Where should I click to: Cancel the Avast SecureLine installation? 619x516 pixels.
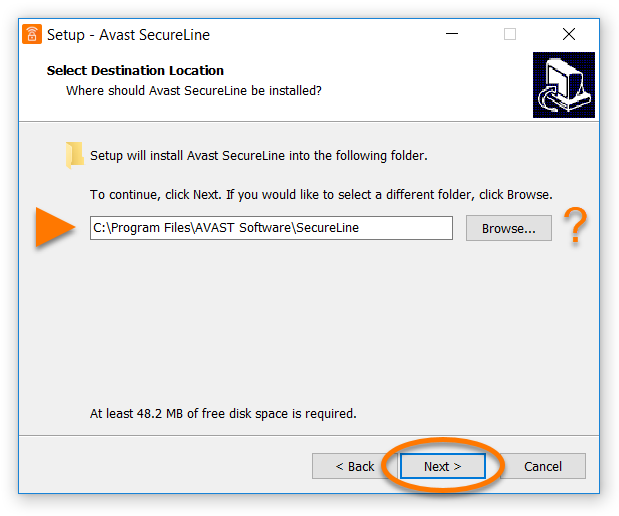542,466
